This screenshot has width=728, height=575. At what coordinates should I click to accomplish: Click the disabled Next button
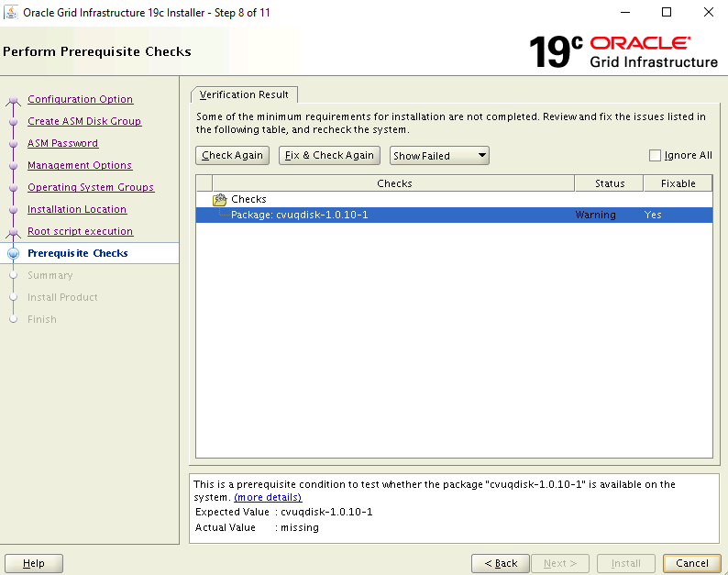click(x=560, y=563)
